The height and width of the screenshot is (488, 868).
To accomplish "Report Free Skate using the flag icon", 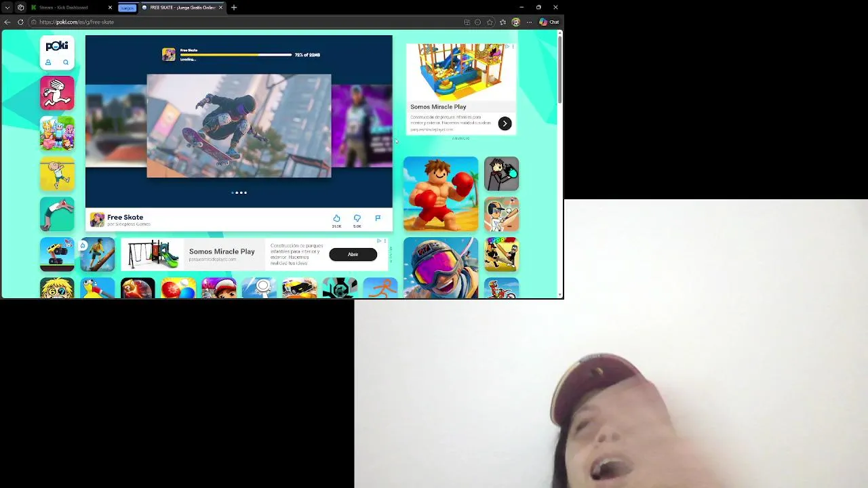I will [x=378, y=218].
